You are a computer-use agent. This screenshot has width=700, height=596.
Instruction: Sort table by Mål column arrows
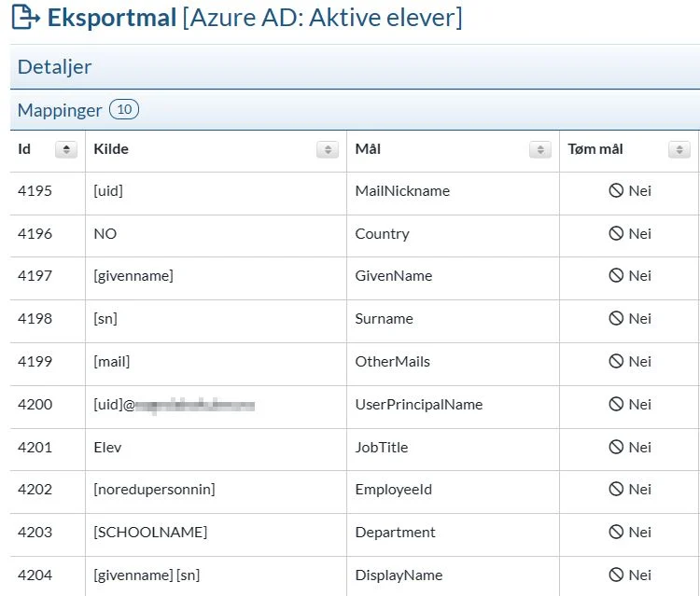coord(539,150)
